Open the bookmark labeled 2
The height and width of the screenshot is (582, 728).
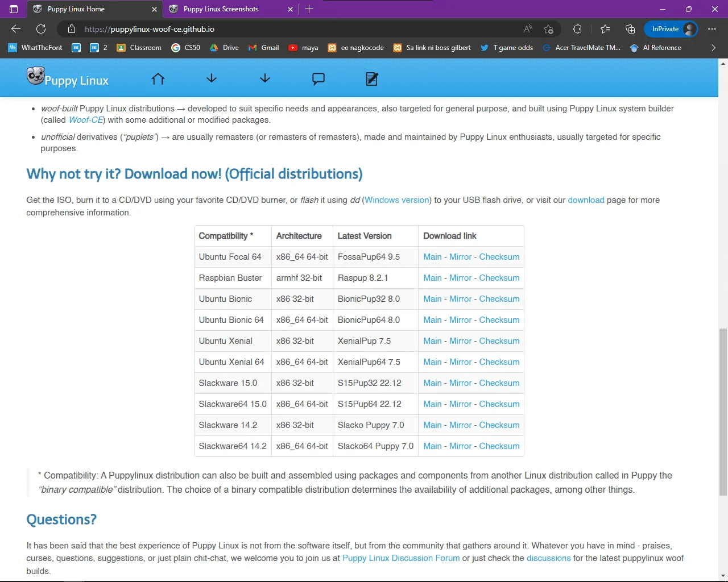coord(98,48)
